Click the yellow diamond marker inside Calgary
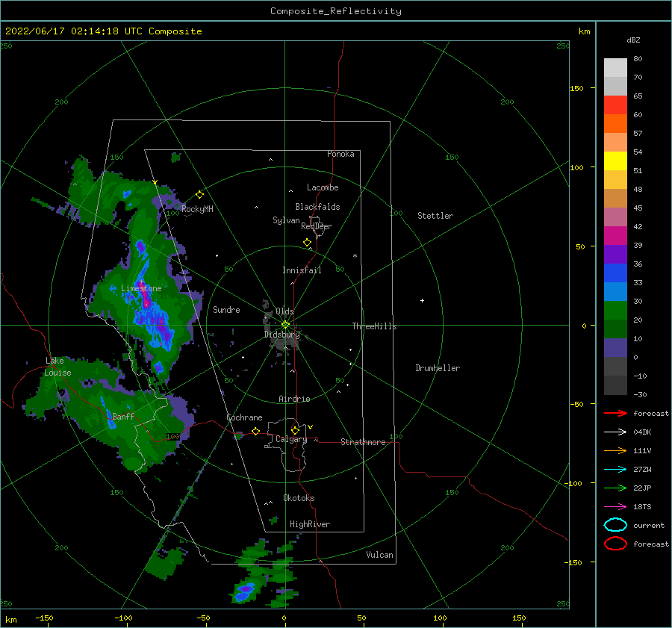The image size is (672, 628). tap(295, 430)
